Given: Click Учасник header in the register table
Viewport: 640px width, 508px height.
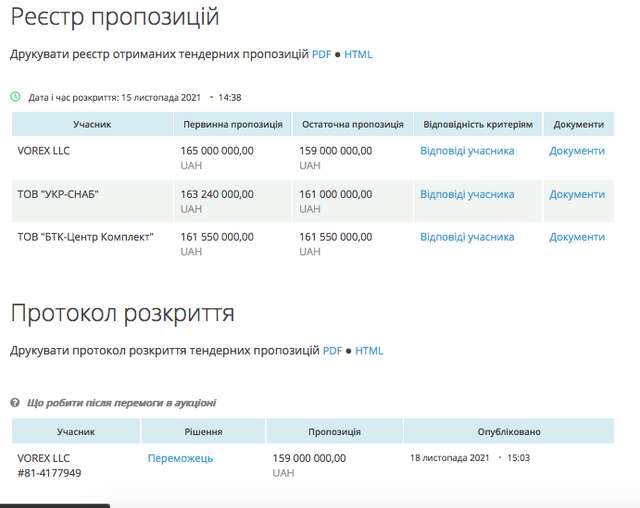Looking at the screenshot, I should pos(92,125).
